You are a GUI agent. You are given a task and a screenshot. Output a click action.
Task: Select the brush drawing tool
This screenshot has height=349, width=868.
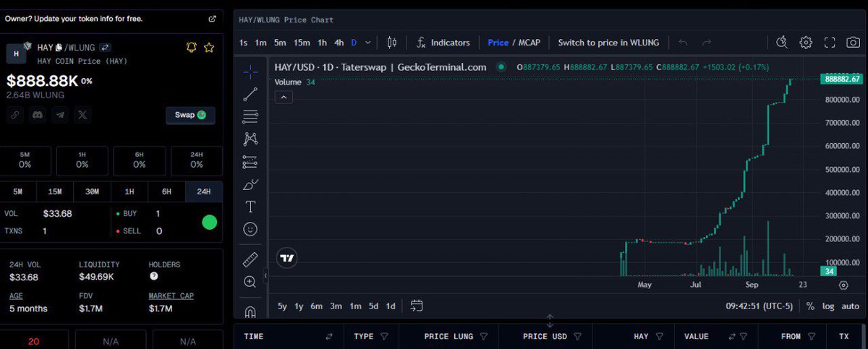[250, 184]
